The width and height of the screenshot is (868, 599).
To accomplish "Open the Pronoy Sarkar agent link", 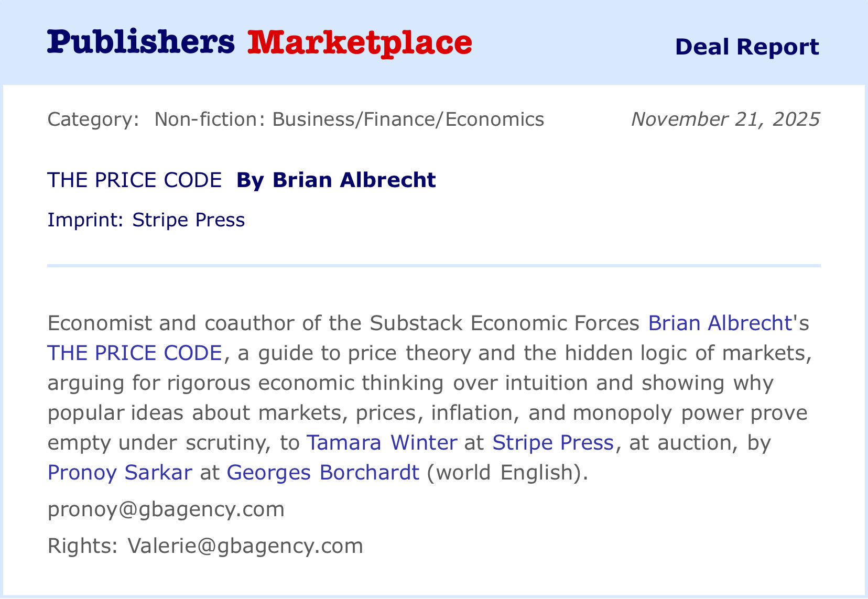I will tap(120, 473).
